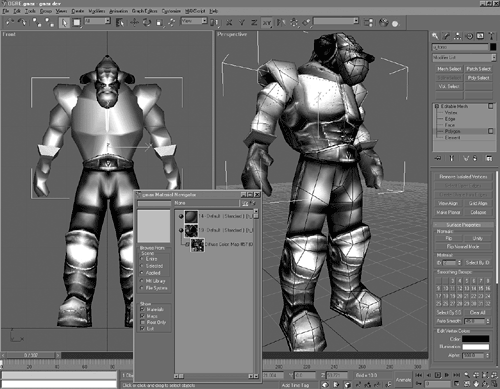Select the Move transform tool in toolbar

[x=134, y=23]
